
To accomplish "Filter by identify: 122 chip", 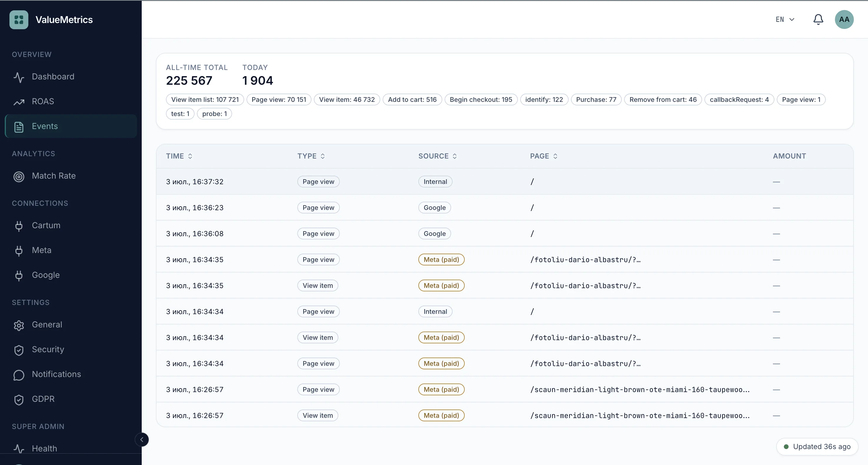I will [544, 100].
